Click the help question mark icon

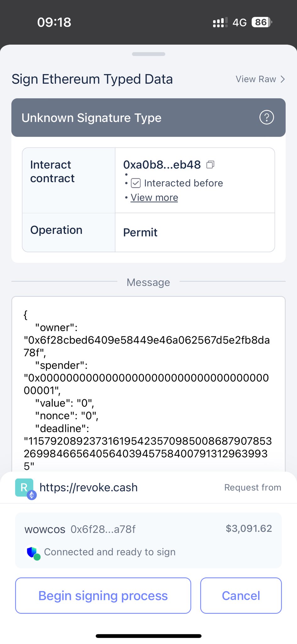[267, 118]
